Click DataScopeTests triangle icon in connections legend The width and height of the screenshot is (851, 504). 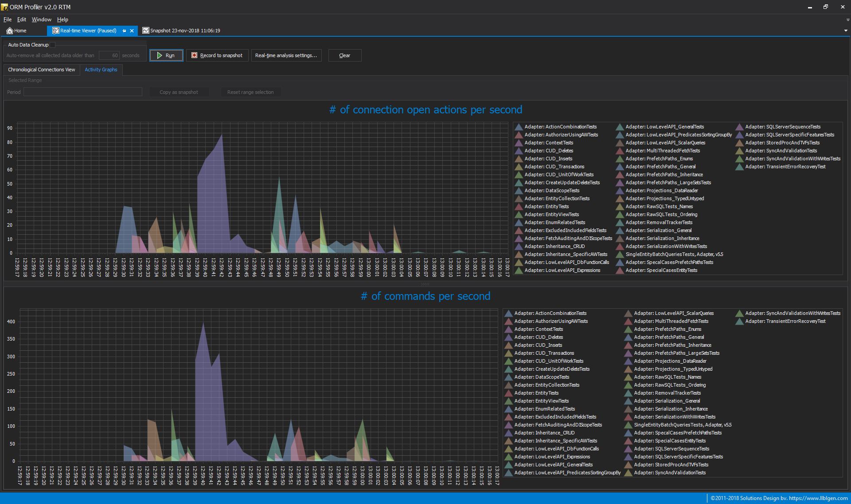pyautogui.click(x=519, y=190)
